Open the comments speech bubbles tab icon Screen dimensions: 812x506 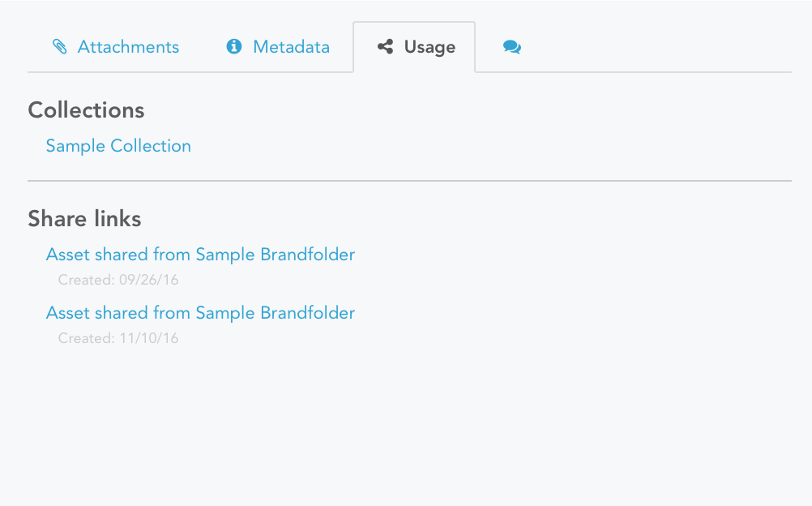coord(511,47)
